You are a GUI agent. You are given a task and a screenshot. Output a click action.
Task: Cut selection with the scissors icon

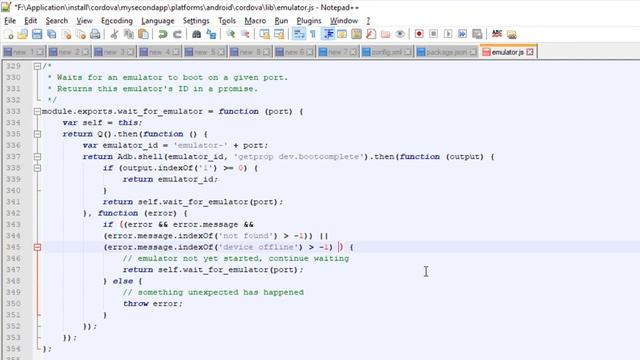[x=114, y=34]
